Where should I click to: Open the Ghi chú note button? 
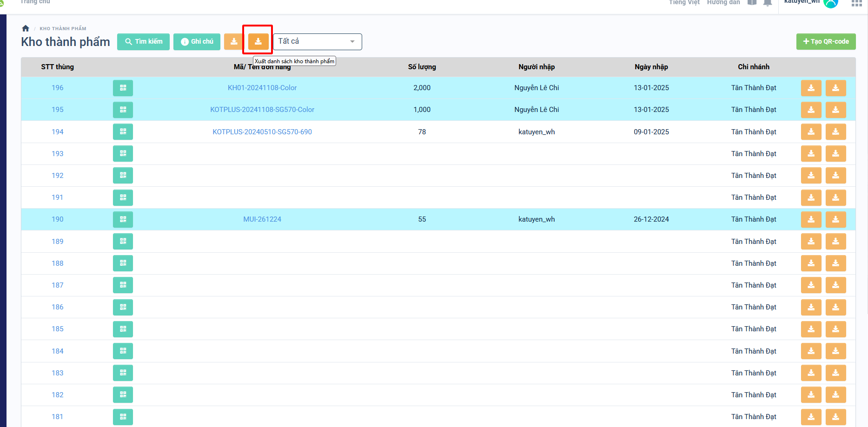point(197,42)
